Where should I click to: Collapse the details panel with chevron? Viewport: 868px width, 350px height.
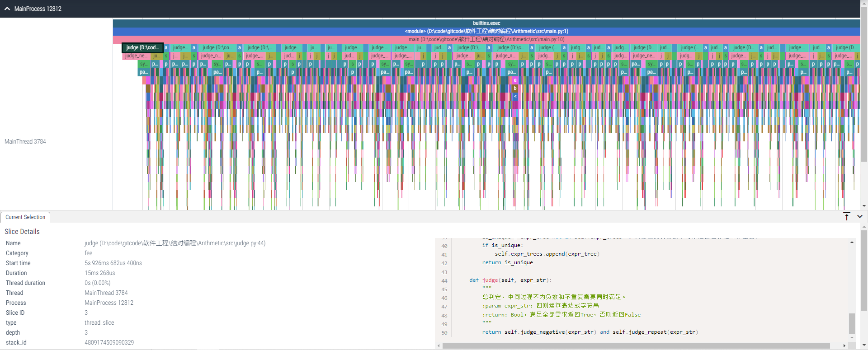[x=860, y=217]
